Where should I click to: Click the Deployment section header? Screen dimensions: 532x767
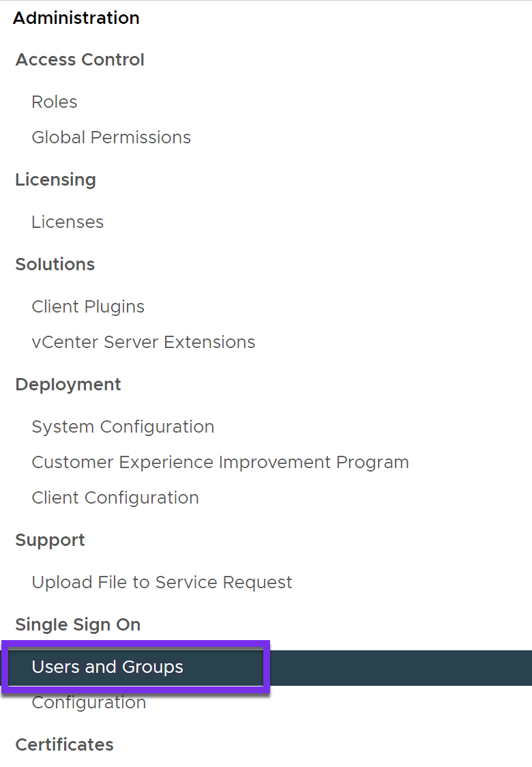tap(68, 385)
